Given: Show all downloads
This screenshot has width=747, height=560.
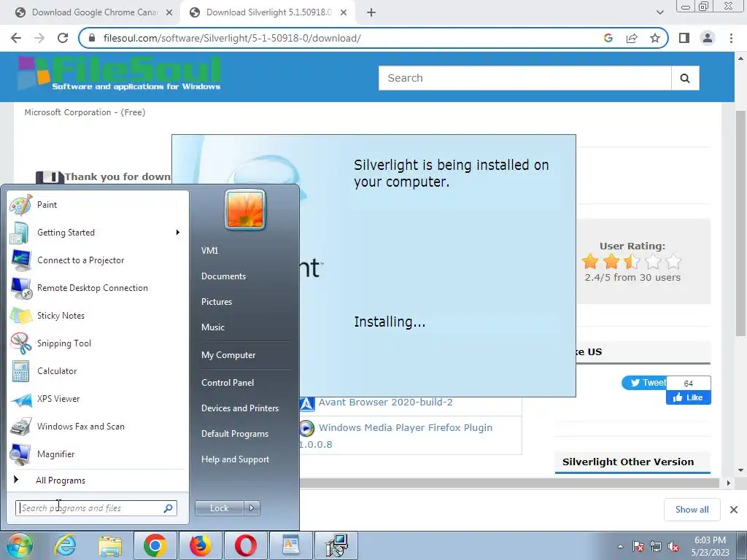Looking at the screenshot, I should point(692,510).
